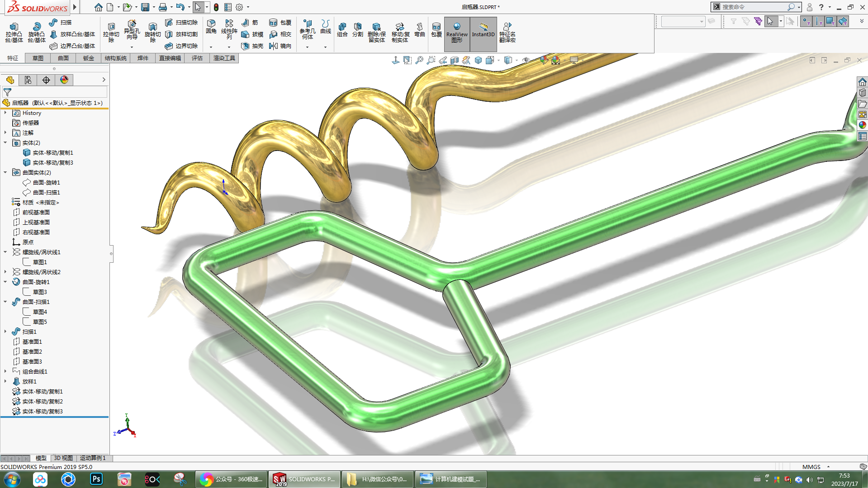Screen dimensions: 868x488
Task: Select the 旋转切除 revolve cut tool
Action: click(153, 33)
